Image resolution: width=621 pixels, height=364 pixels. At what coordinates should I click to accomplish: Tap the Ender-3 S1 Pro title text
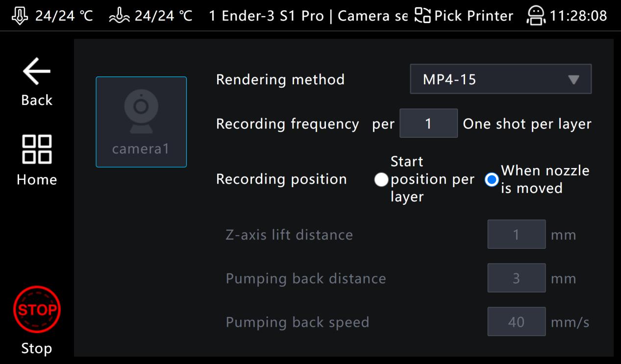click(272, 16)
